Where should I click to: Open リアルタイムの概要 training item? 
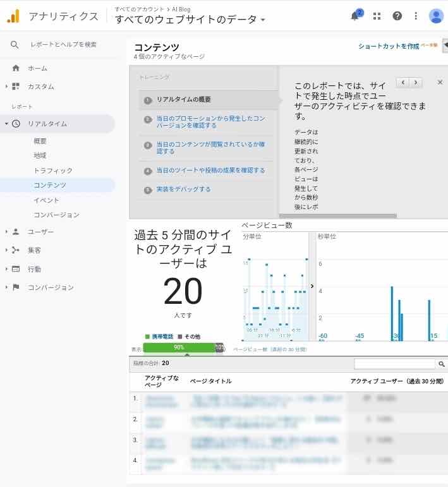pyautogui.click(x=184, y=99)
